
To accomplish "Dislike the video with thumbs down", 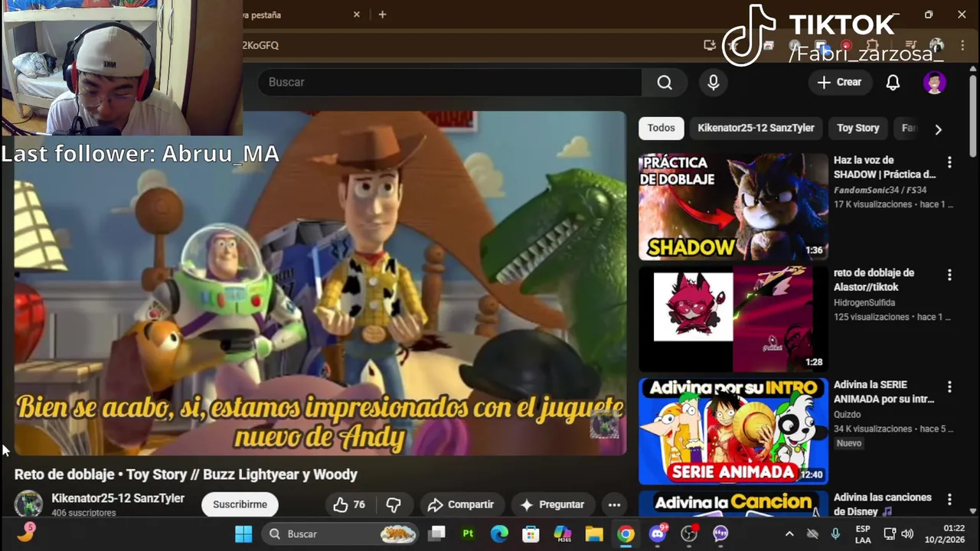I will point(394,504).
